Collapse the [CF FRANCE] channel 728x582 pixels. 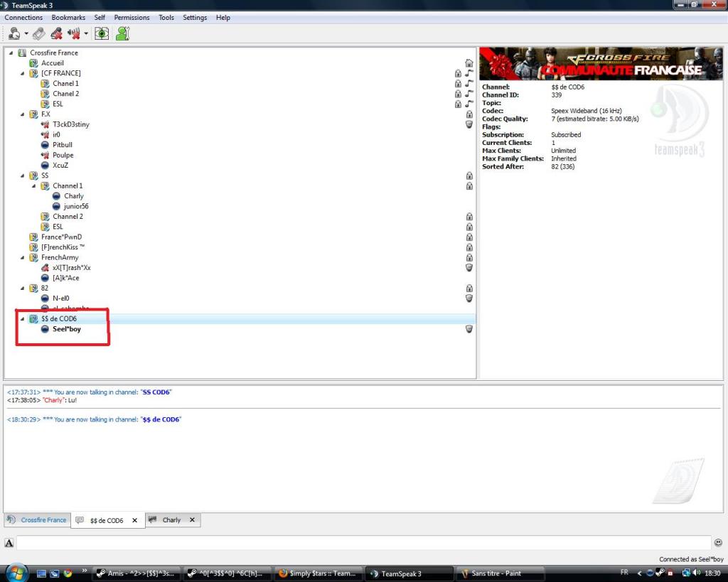[22, 73]
